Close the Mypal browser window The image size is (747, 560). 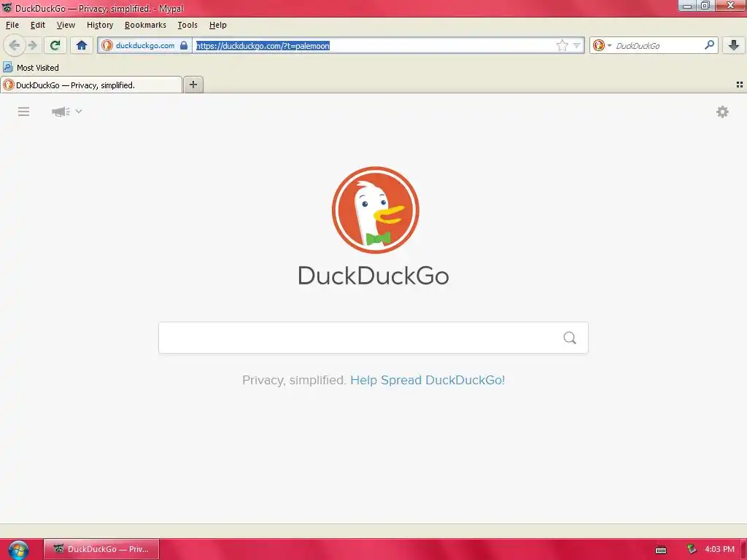tap(729, 6)
